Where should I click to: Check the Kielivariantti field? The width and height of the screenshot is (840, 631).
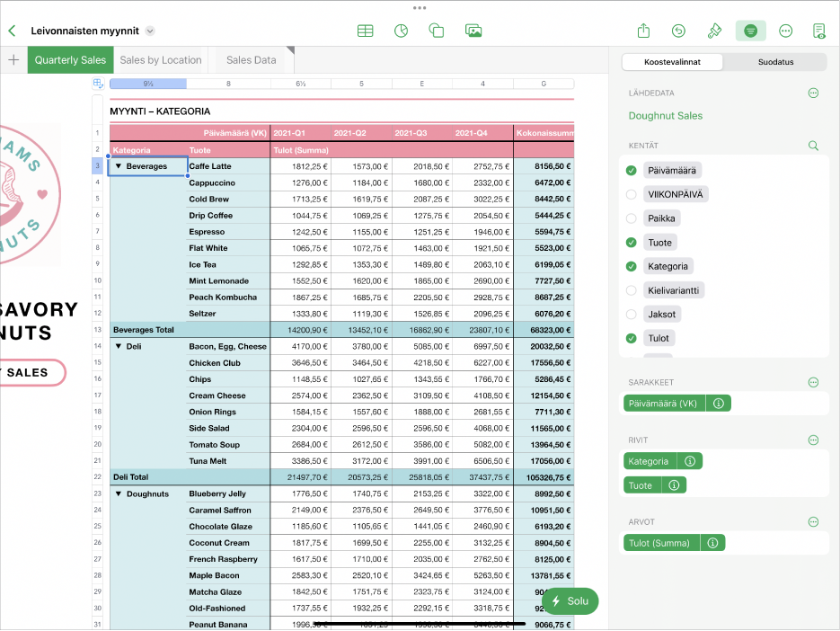[631, 290]
